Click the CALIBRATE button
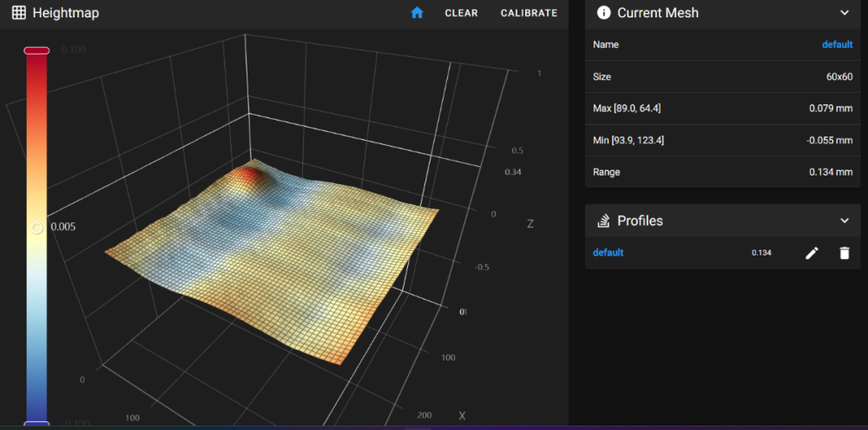The image size is (868, 430). [529, 13]
